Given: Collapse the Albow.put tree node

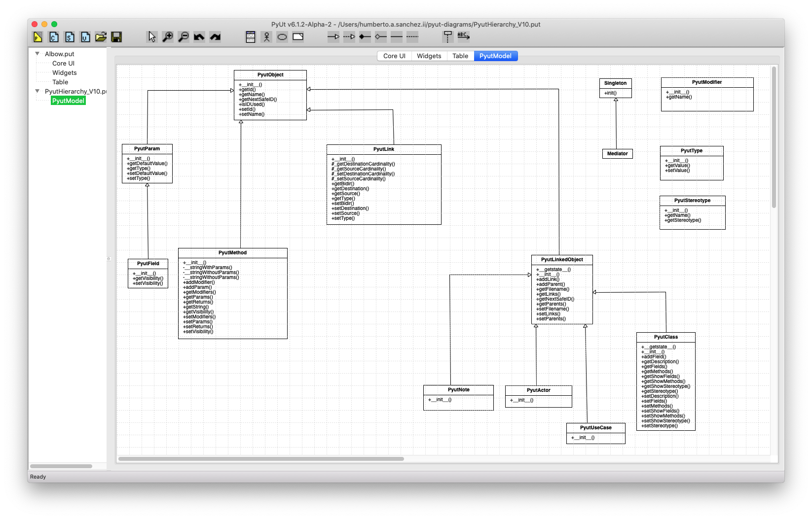Looking at the screenshot, I should pos(37,54).
